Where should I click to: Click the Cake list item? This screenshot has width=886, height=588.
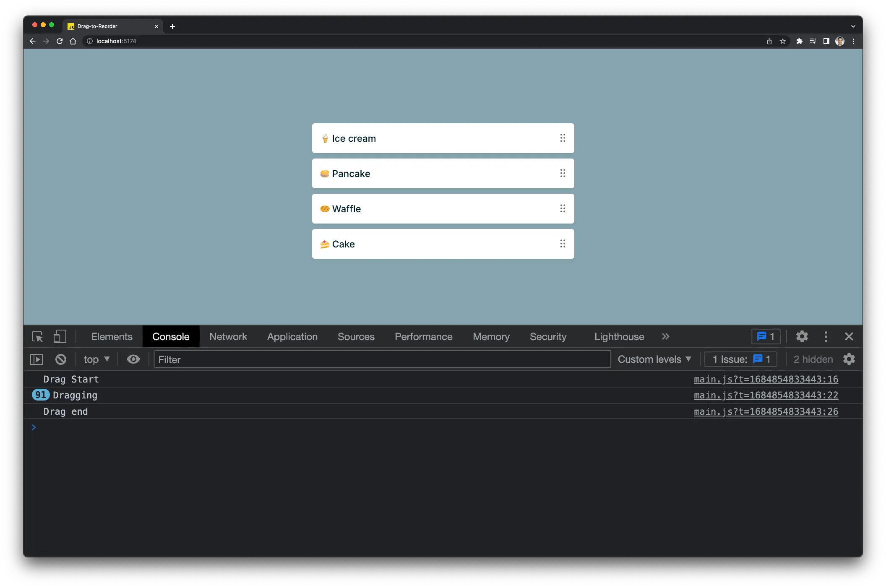[x=443, y=244]
